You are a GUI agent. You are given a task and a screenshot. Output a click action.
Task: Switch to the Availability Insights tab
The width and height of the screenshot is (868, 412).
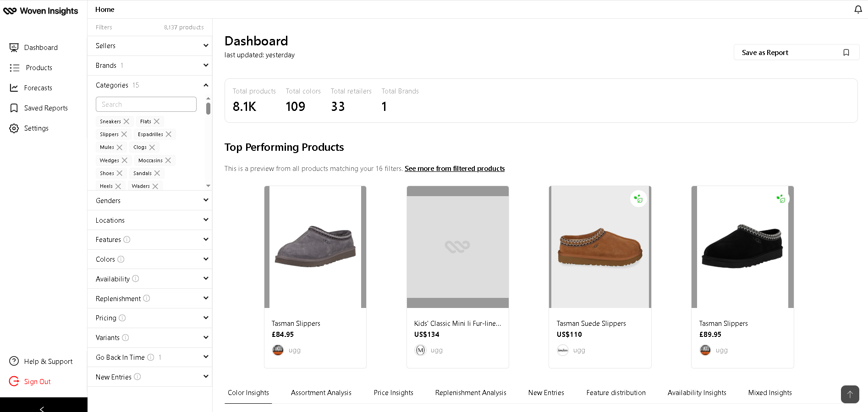(x=697, y=393)
